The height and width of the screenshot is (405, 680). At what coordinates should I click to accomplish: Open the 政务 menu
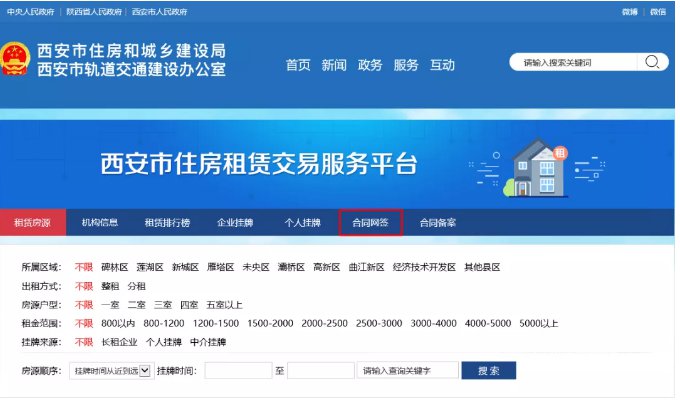coord(370,65)
